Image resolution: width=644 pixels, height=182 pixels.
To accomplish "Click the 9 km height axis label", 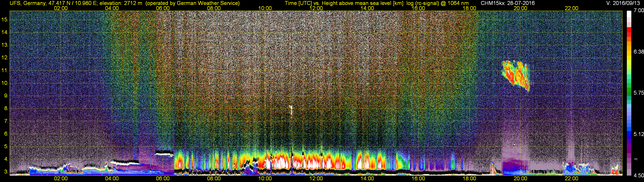I will [6, 96].
